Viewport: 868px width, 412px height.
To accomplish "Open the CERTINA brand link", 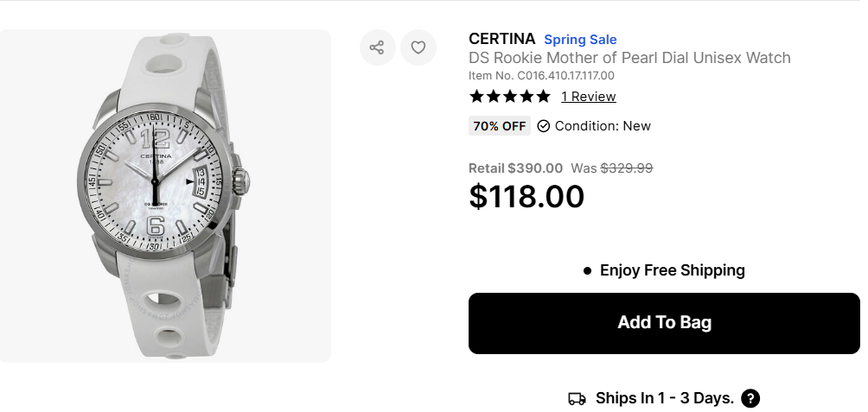I will pyautogui.click(x=501, y=39).
